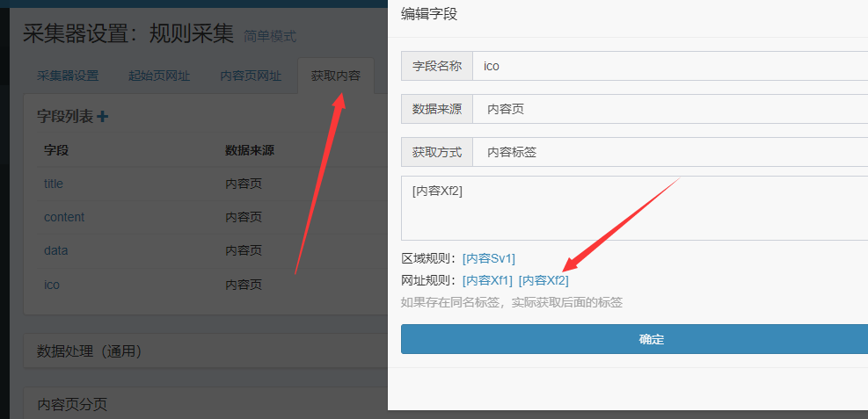
Task: Click inside the tag textarea with [内容Xf2]
Action: coord(633,208)
